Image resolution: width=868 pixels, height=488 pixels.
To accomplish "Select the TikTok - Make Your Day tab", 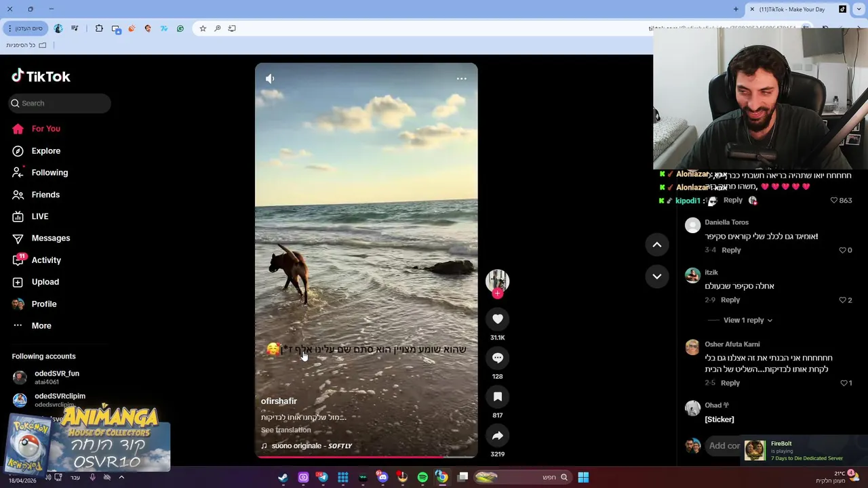I will (797, 9).
